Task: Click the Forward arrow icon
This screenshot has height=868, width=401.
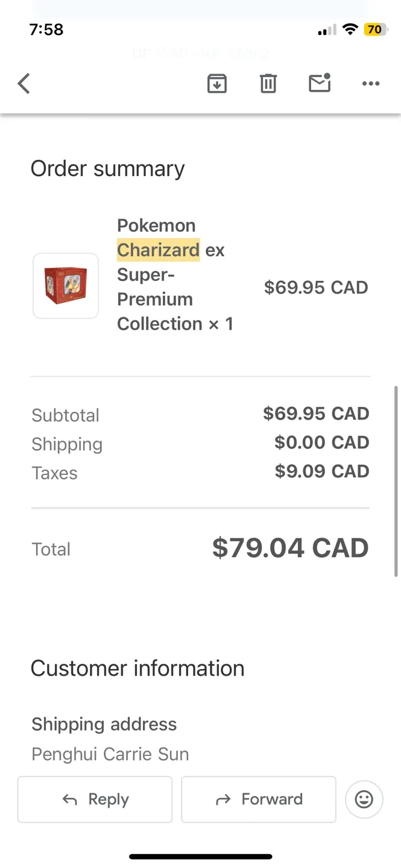Action: click(x=222, y=799)
